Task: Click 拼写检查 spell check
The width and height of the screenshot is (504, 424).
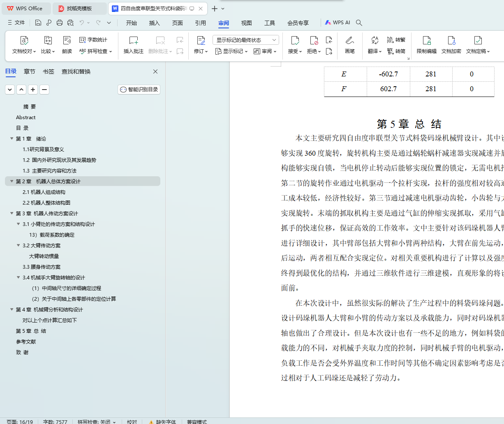Action: coord(95,51)
